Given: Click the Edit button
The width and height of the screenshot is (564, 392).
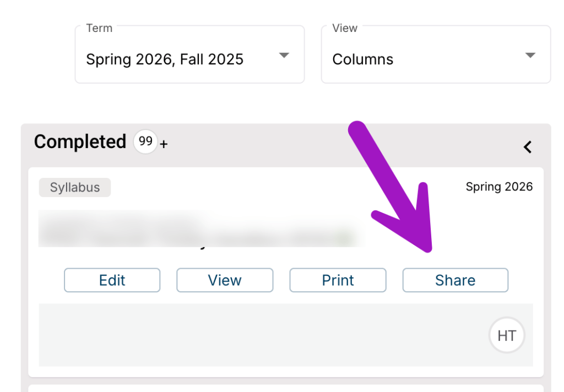Looking at the screenshot, I should [112, 280].
